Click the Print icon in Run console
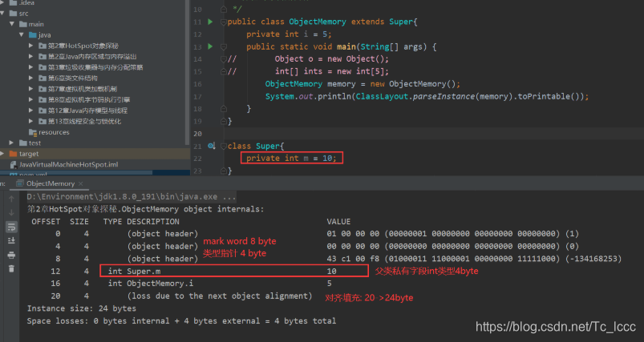Screen dimensions: 644x342 coord(11,255)
